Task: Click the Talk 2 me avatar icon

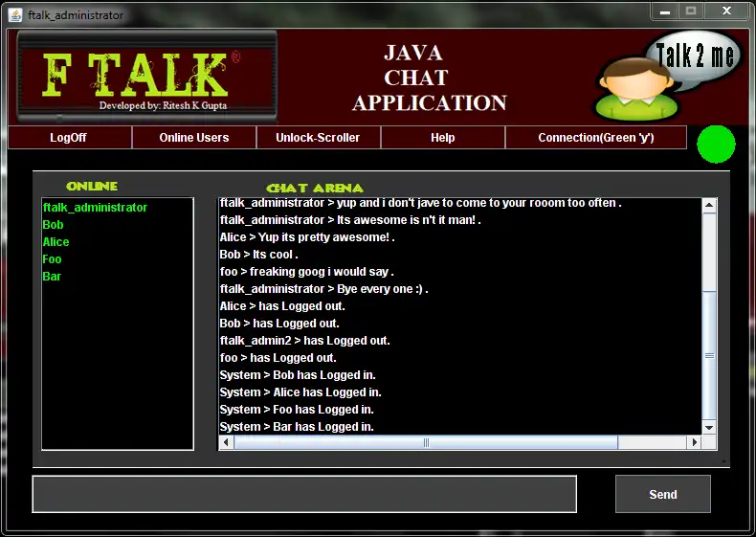Action: [668, 76]
